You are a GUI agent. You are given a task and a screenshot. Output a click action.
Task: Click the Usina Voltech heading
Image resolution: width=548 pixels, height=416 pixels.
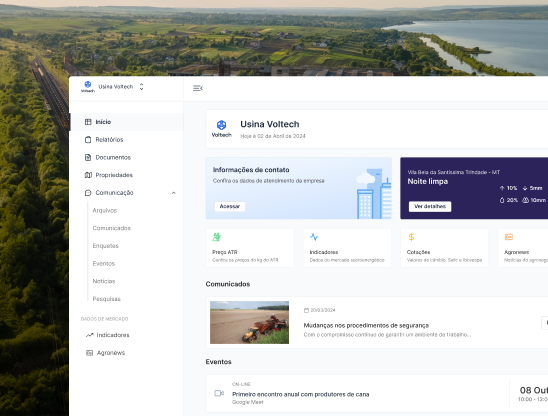point(269,124)
